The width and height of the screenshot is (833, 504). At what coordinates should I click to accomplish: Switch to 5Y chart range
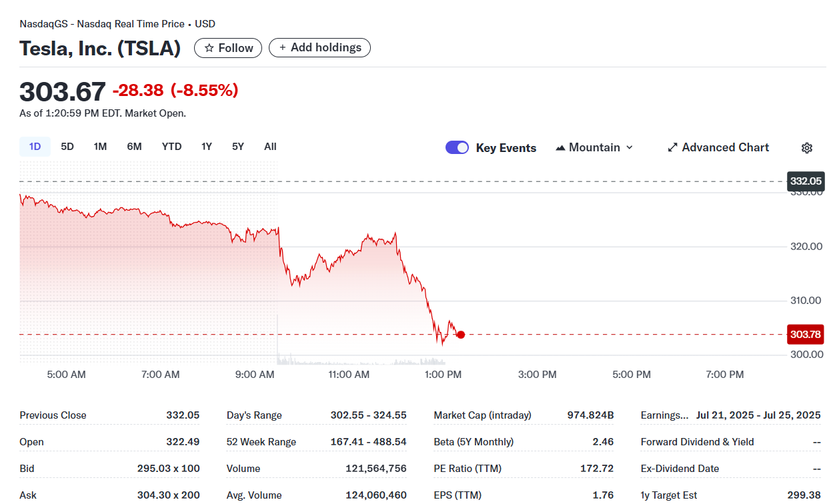coord(238,147)
